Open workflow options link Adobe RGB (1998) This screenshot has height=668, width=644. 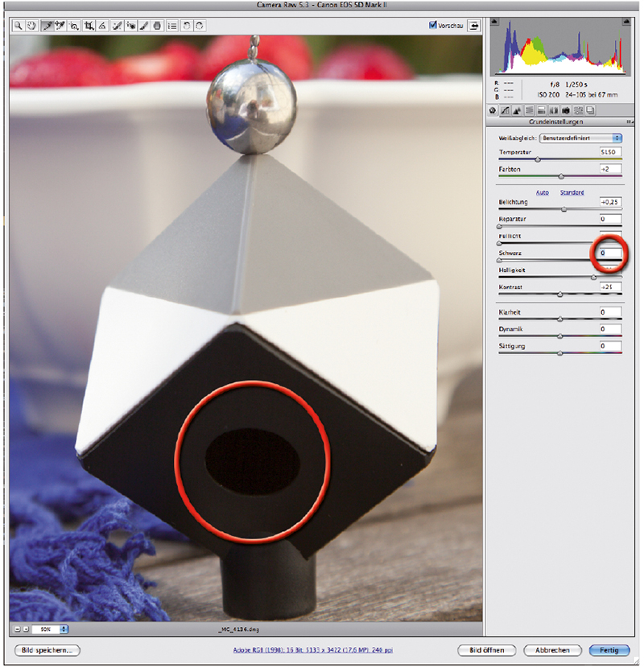click(x=313, y=650)
